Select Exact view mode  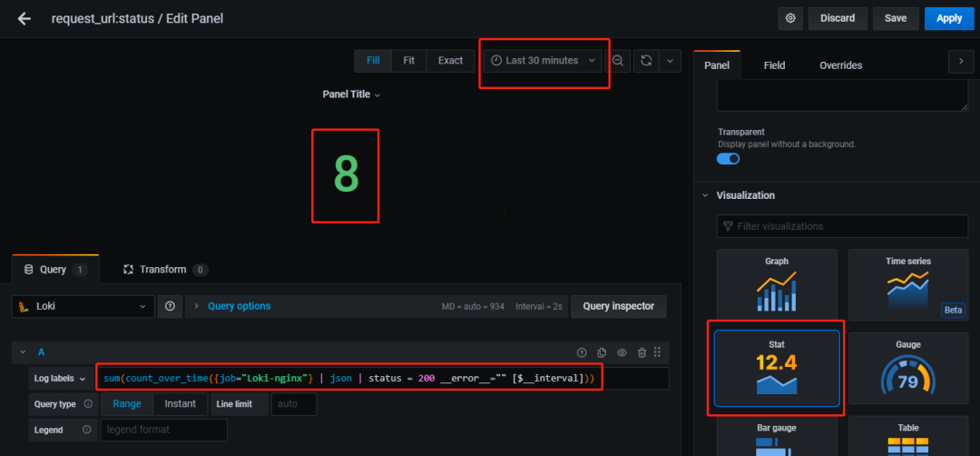click(x=451, y=61)
